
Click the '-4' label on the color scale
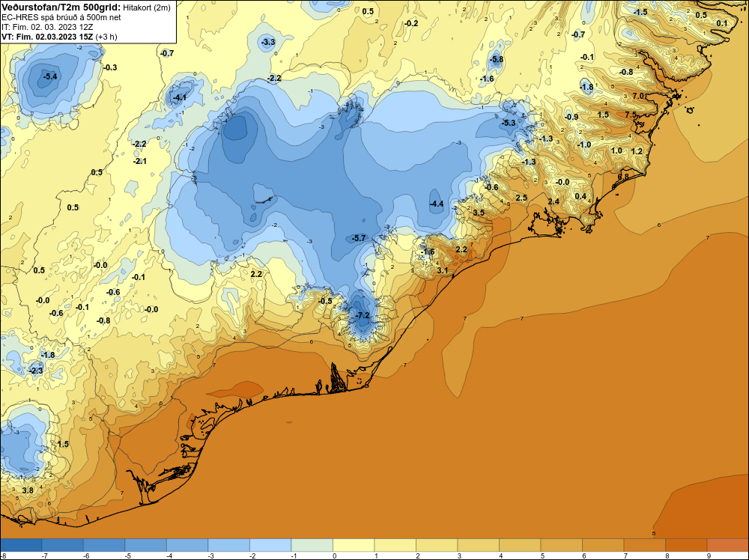tap(169, 556)
